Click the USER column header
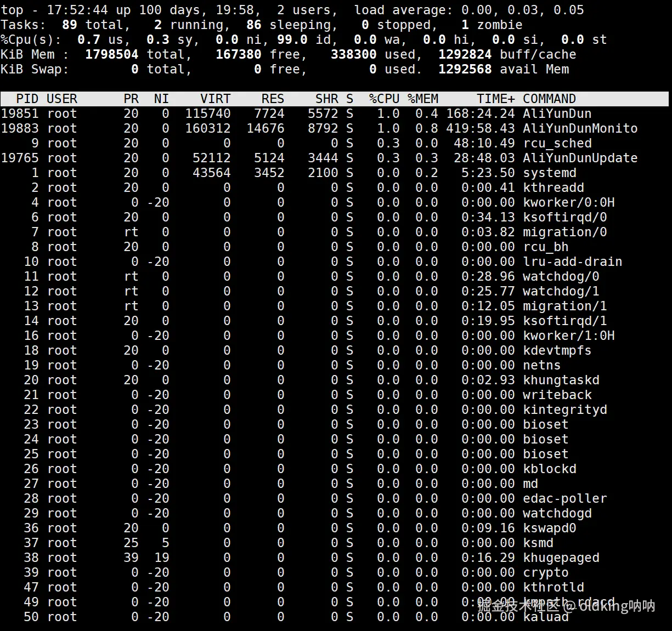Screen dimensions: 672x631 (62, 99)
